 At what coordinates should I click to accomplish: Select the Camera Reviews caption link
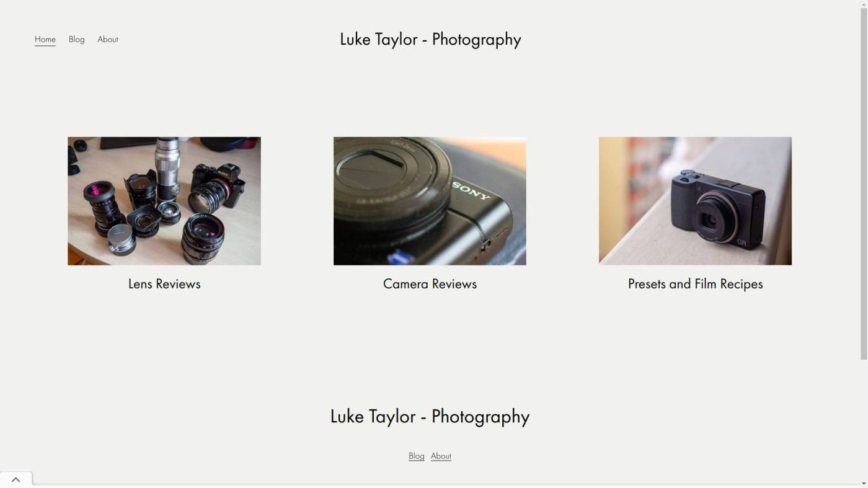pos(430,284)
